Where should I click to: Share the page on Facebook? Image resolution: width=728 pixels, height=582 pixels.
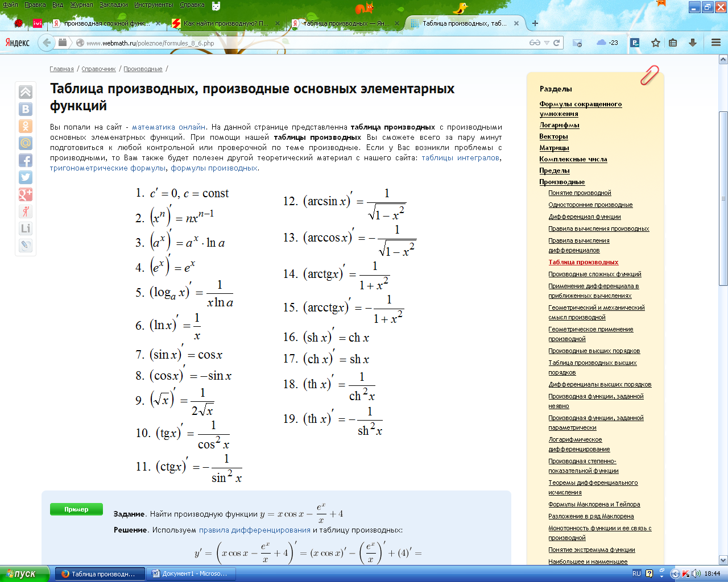[26, 160]
